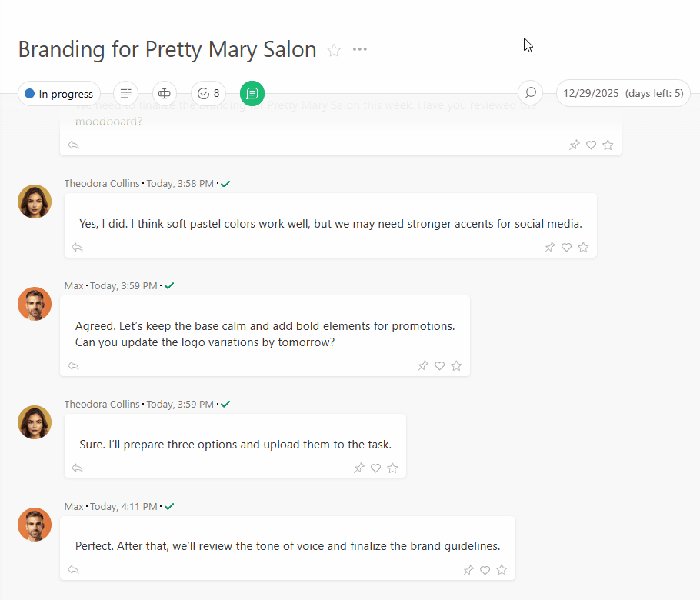The height and width of the screenshot is (600, 700).
Task: Click Theodora's avatar next to her 3:59 PM message
Action: tap(34, 422)
